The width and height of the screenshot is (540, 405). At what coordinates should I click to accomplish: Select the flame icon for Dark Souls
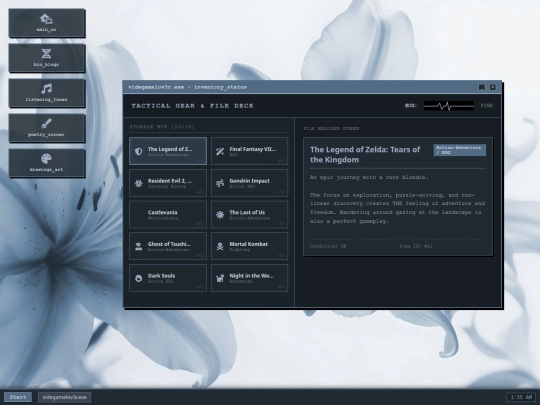tap(138, 278)
